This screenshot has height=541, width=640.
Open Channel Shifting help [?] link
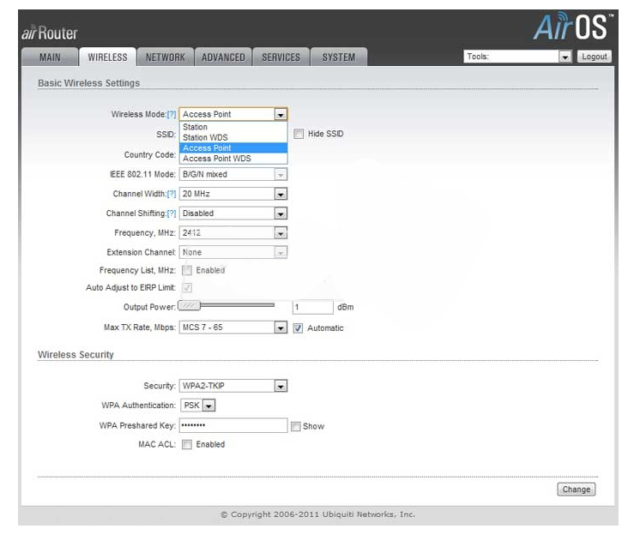[x=172, y=214]
